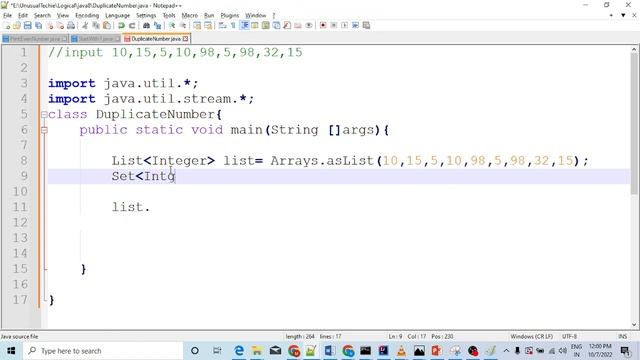This screenshot has width=640, height=360.
Task: Click the Ln : 9 Col : 17 status text
Action: (x=407, y=336)
